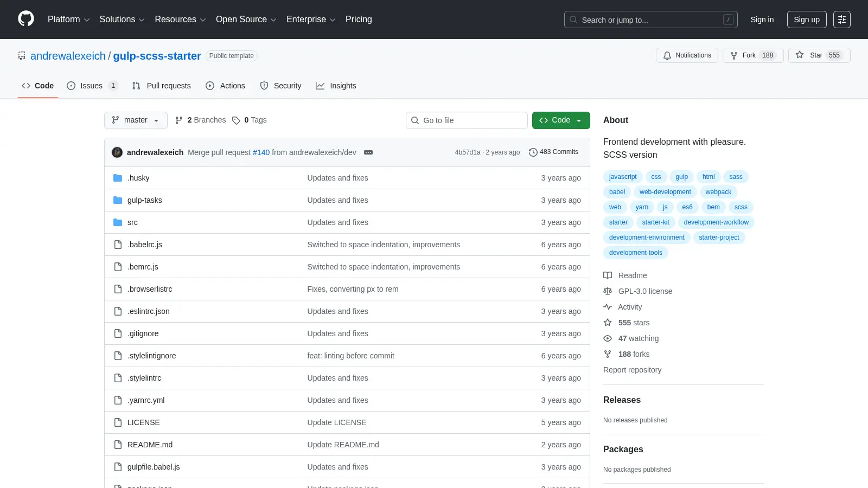
Task: Click the scale icon next to GPL-3.0 license
Action: [608, 291]
